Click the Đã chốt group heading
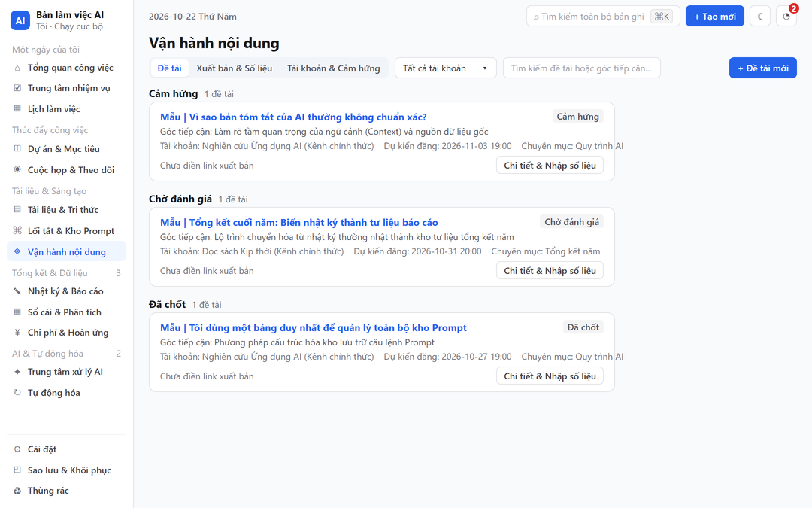Image resolution: width=812 pixels, height=508 pixels. (167, 304)
